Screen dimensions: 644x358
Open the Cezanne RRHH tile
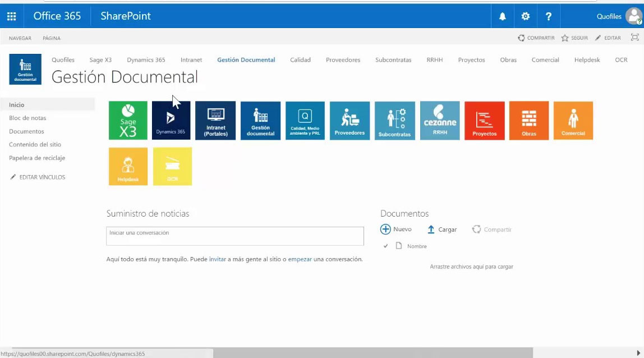(x=440, y=121)
